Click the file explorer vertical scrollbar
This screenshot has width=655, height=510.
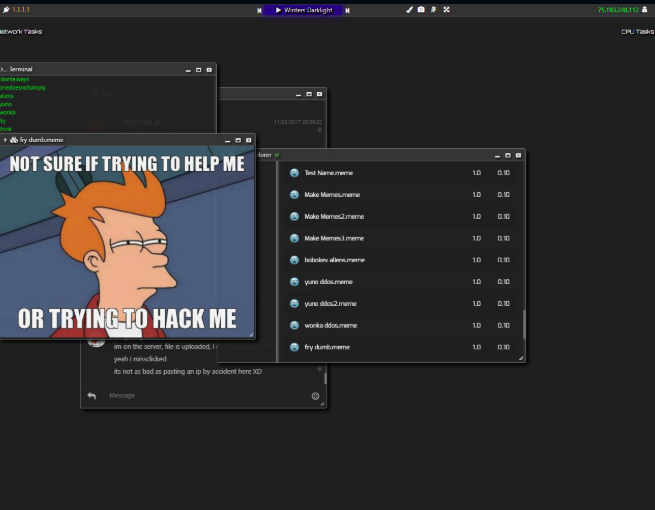click(524, 325)
